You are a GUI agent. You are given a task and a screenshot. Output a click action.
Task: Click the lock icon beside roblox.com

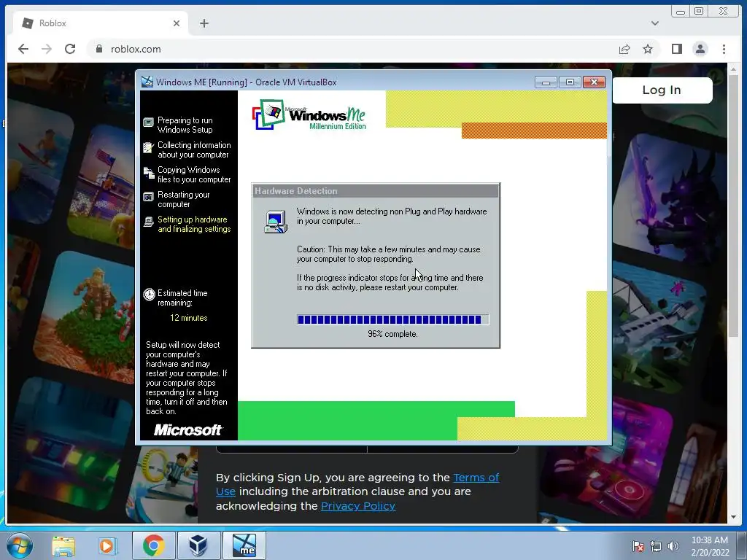click(99, 49)
